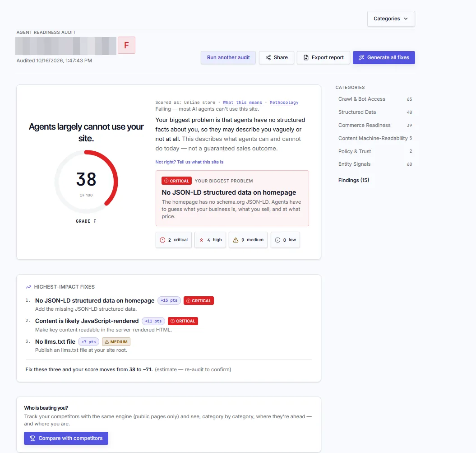Click Run another audit button
The image size is (476, 453).
click(x=228, y=57)
